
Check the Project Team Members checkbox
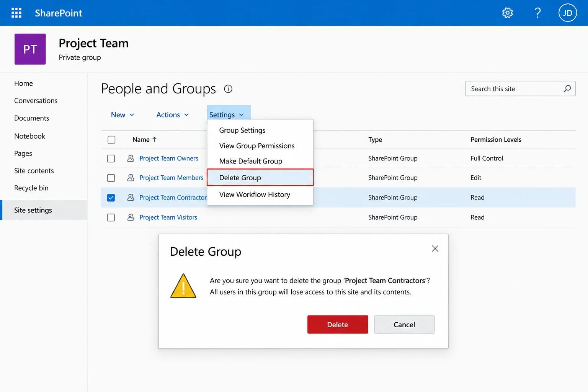click(111, 178)
